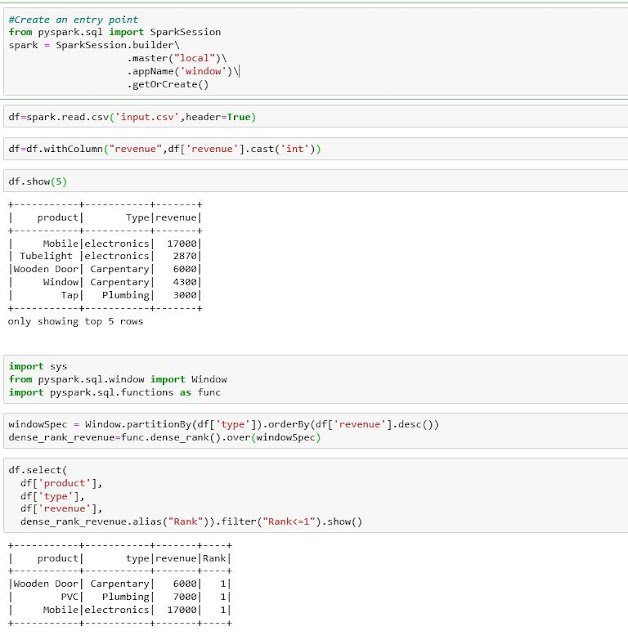Image resolution: width=628 pixels, height=640 pixels.
Task: Click 'from pyspark.sql.window import Window' line
Action: [x=118, y=379]
